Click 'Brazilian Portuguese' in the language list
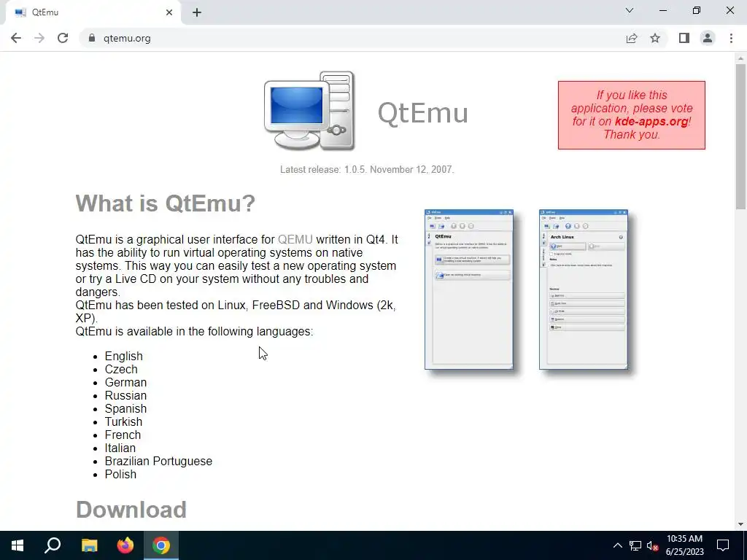 pos(158,461)
